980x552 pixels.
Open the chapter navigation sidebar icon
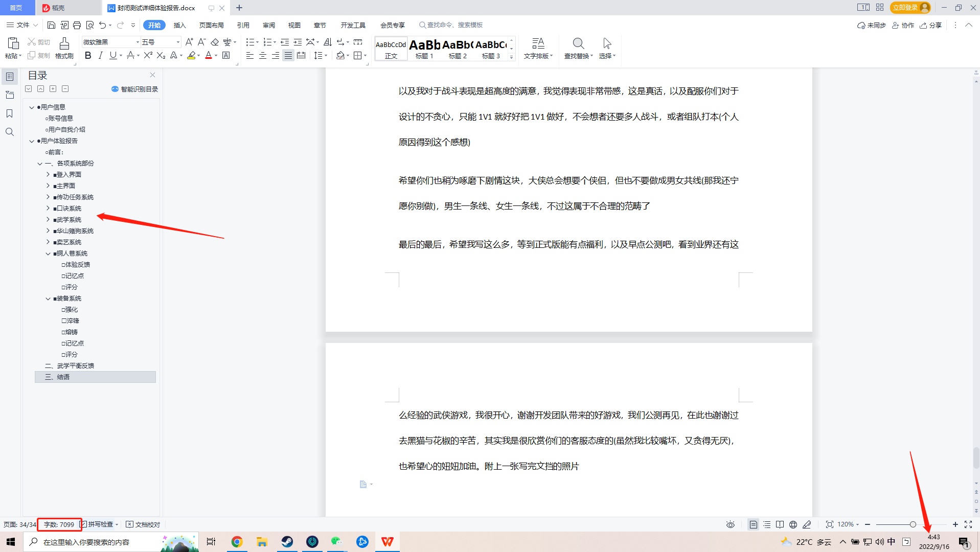9,95
